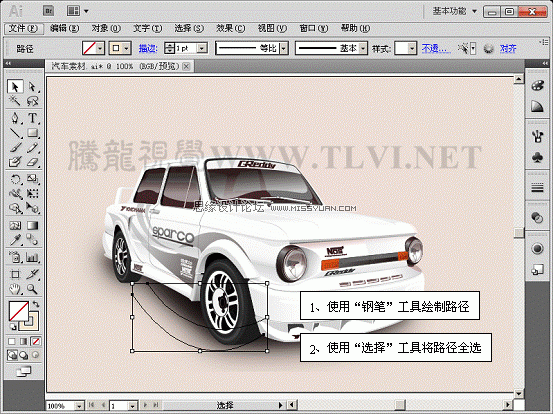Select the Selection (black arrow) tool
Image resolution: width=553 pixels, height=414 pixels.
click(15, 86)
